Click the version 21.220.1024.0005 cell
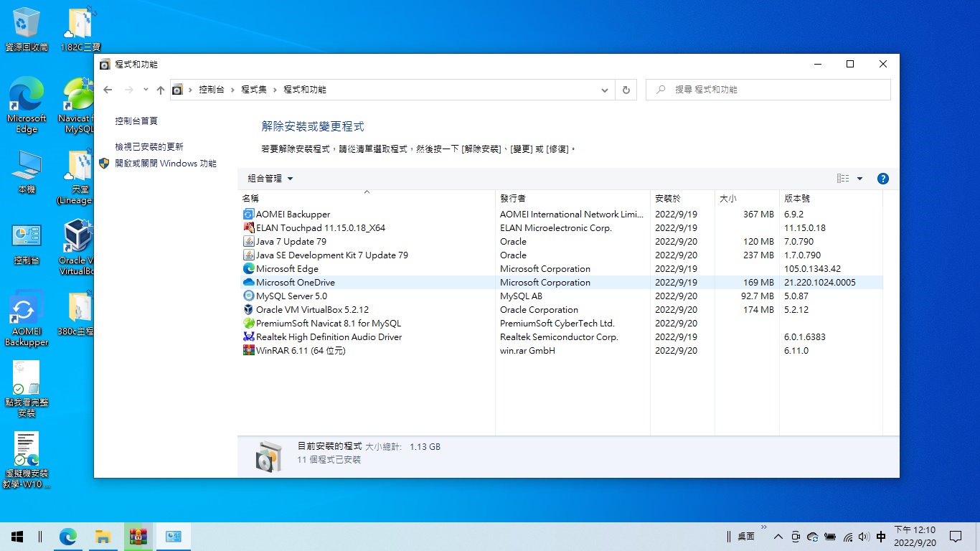The image size is (980, 551). (820, 283)
